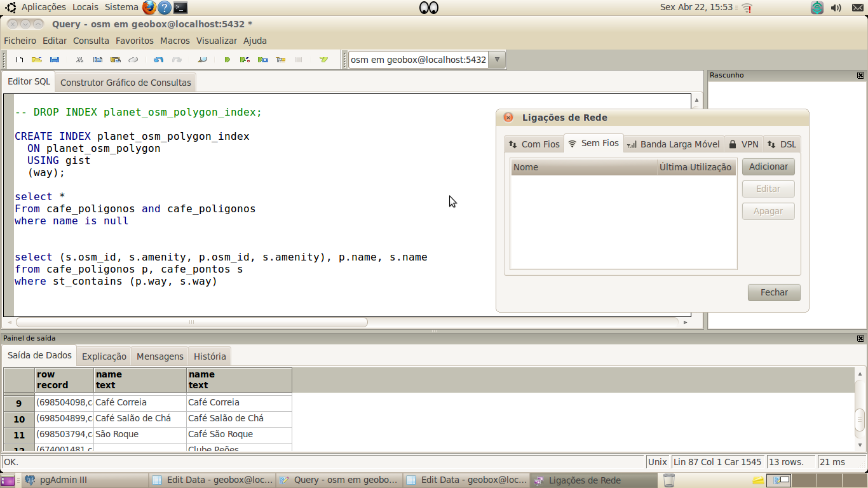The height and width of the screenshot is (488, 868).
Task: Click the Explain query toolbar icon
Action: [280, 60]
